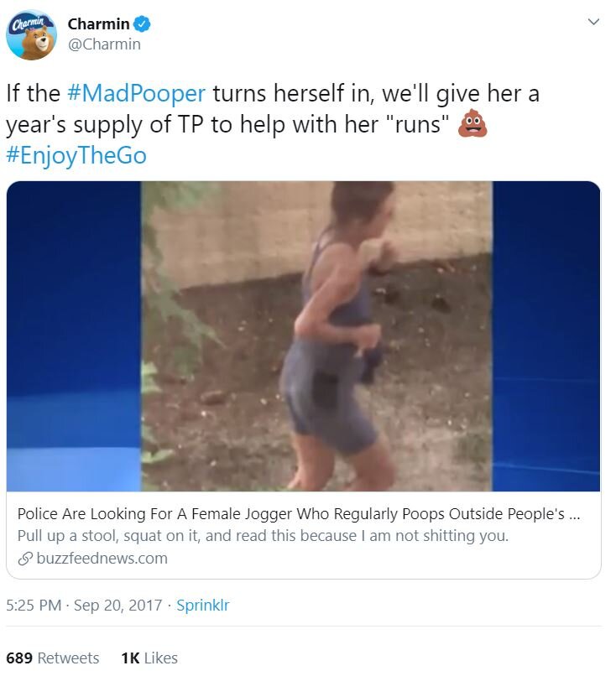
Task: Click the card description starting 'Pull up a stool'
Action: (x=264, y=536)
